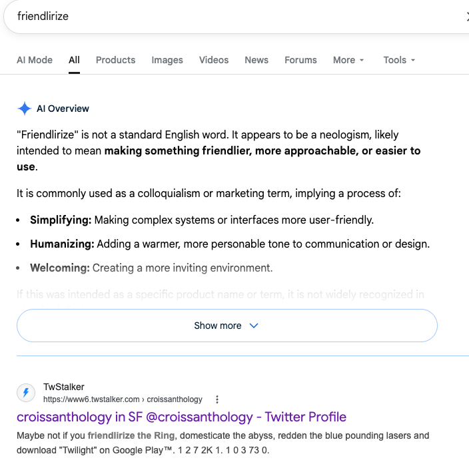The height and width of the screenshot is (476, 469).
Task: Open the Videos tab
Action: (214, 60)
